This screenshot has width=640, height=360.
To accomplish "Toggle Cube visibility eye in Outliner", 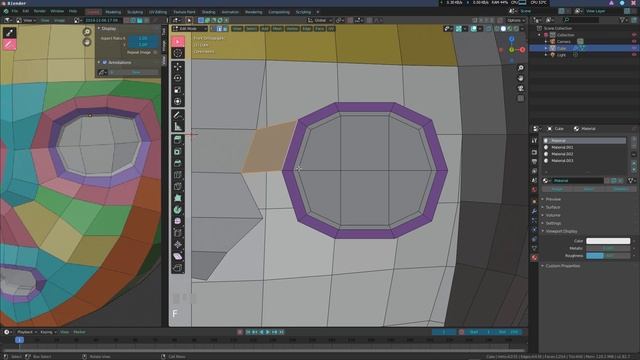I will (x=634, y=48).
